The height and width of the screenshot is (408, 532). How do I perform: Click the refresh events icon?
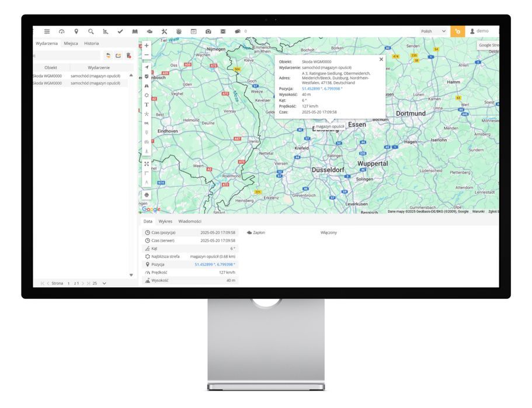tap(108, 55)
